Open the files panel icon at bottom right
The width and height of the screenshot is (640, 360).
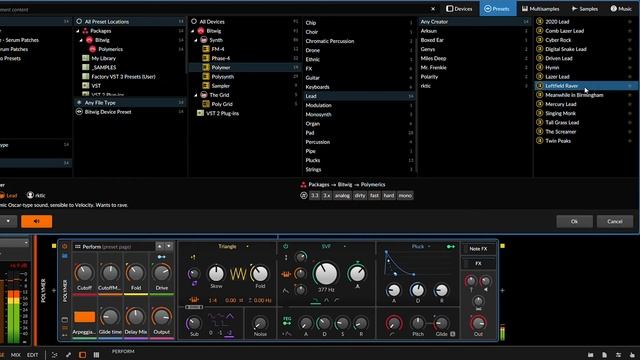tap(604, 355)
